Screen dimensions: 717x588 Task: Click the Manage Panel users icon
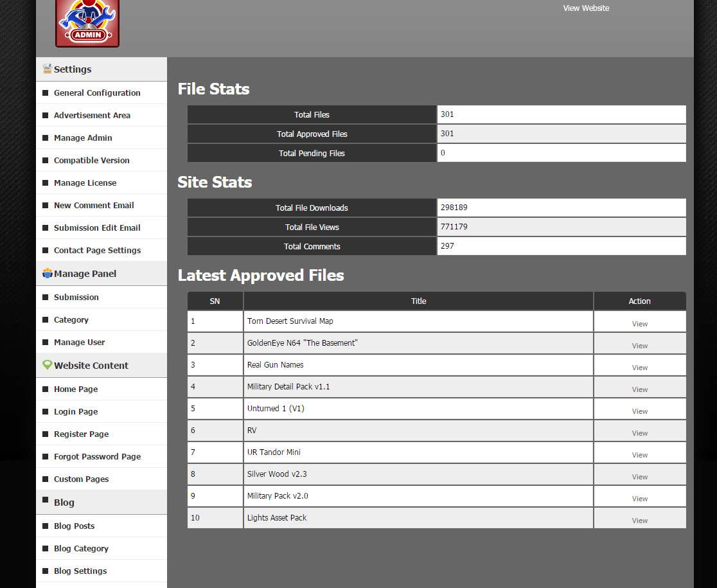(47, 273)
